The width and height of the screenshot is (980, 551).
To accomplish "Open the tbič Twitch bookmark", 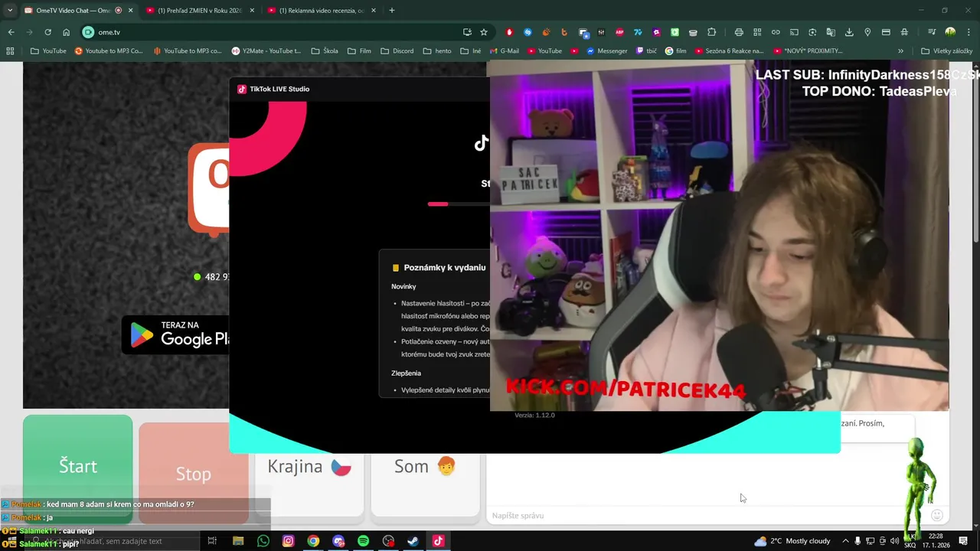I will 645,51.
